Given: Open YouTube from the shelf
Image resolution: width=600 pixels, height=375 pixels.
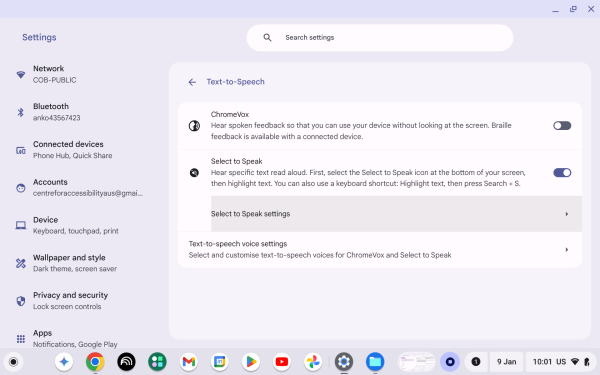Looking at the screenshot, I should click(282, 362).
